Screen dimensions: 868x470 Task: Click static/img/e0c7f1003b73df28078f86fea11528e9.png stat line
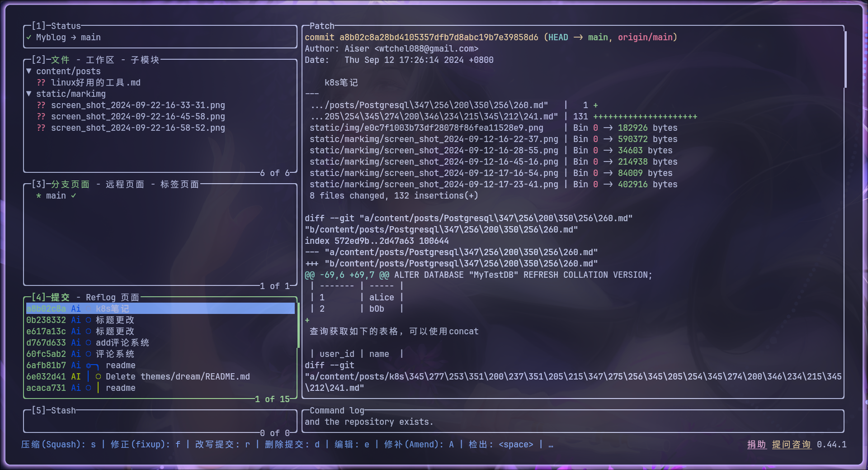click(493, 128)
